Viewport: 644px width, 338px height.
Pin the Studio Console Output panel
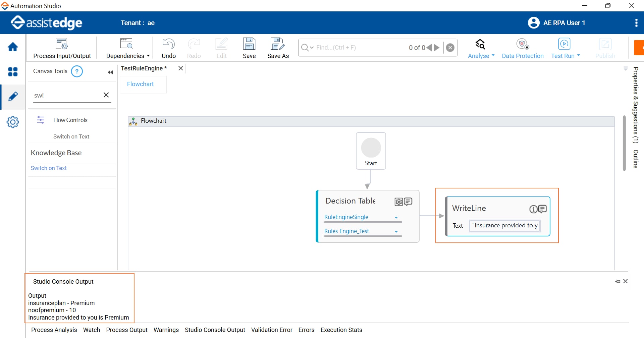[x=618, y=281]
